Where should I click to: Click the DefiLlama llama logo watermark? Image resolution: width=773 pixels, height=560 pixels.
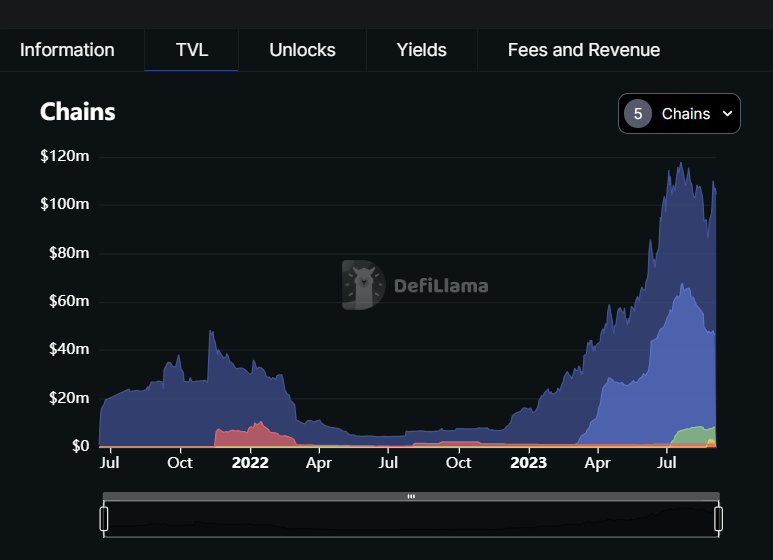pyautogui.click(x=362, y=285)
